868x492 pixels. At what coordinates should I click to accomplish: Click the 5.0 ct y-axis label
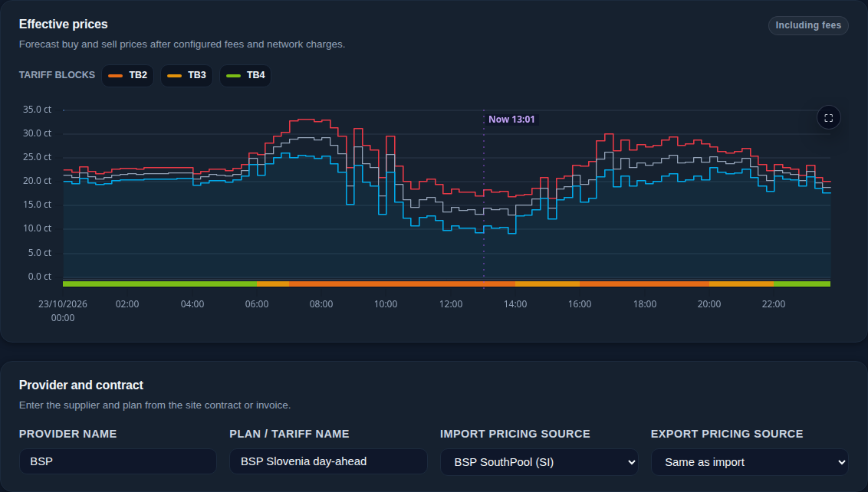tap(40, 253)
